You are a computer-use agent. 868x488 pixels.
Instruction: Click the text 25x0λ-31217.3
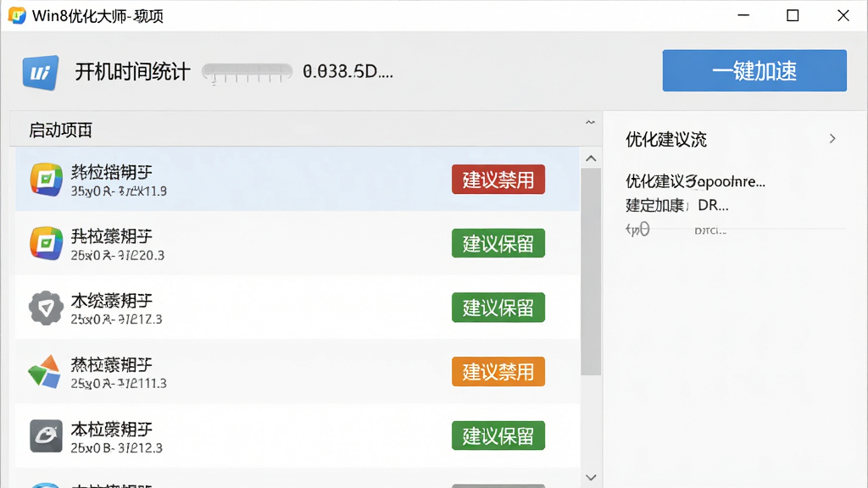pos(116,319)
